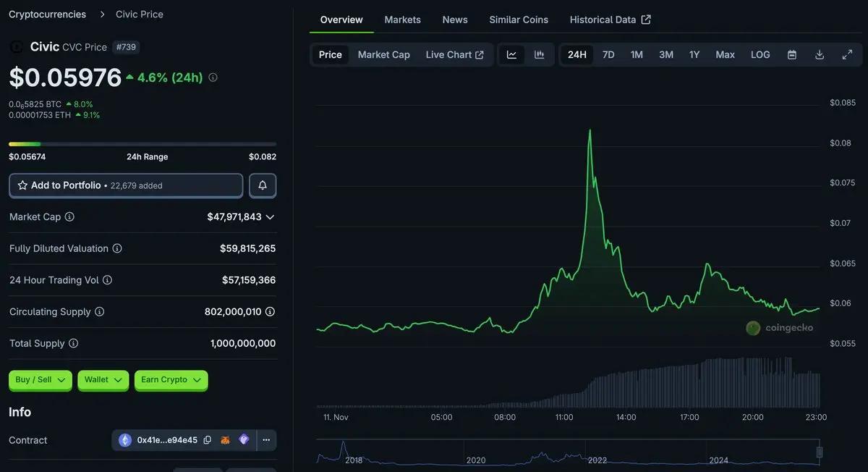
Task: Click the $0.082 range high value
Action: pos(263,157)
